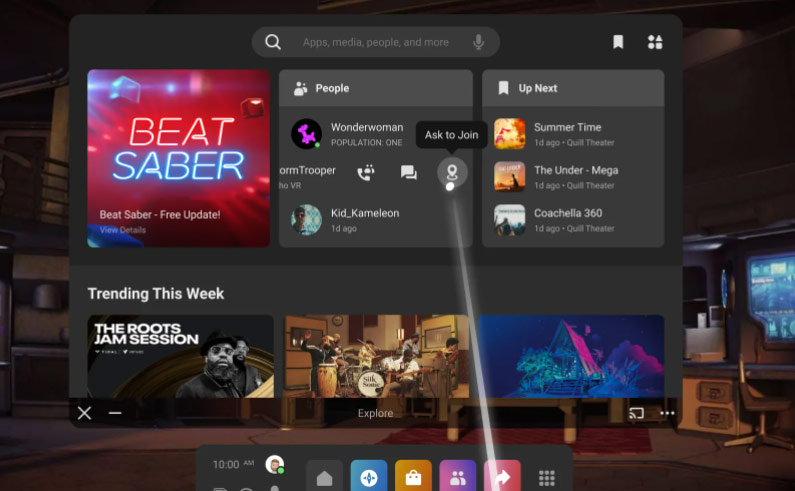Open the People app in the dock

coord(457,477)
